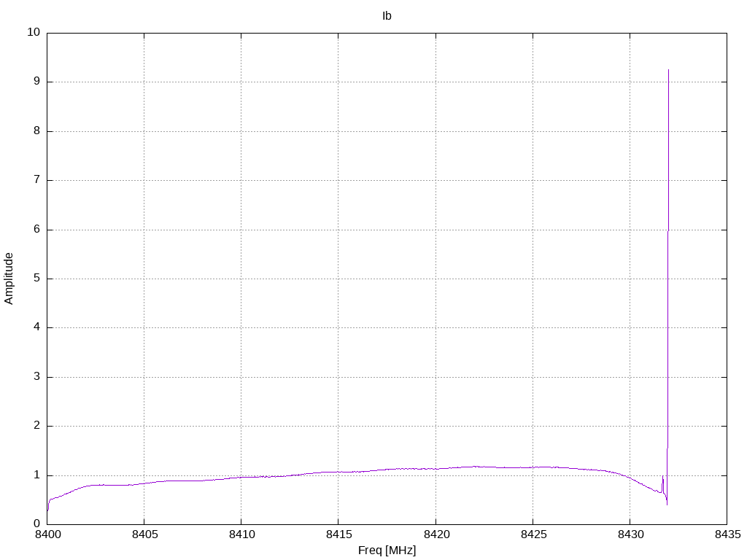This screenshot has height=560, width=747.
Task: Click the plot title 'Ib'
Action: [x=387, y=16]
